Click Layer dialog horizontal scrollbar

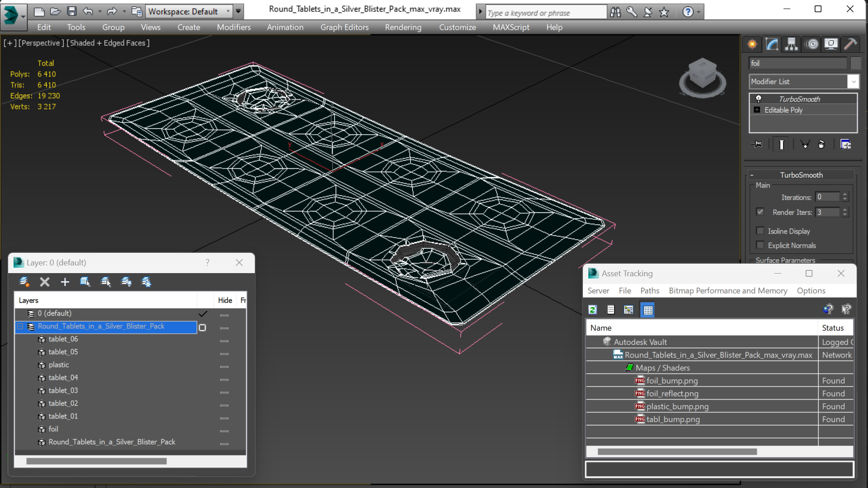coord(96,461)
